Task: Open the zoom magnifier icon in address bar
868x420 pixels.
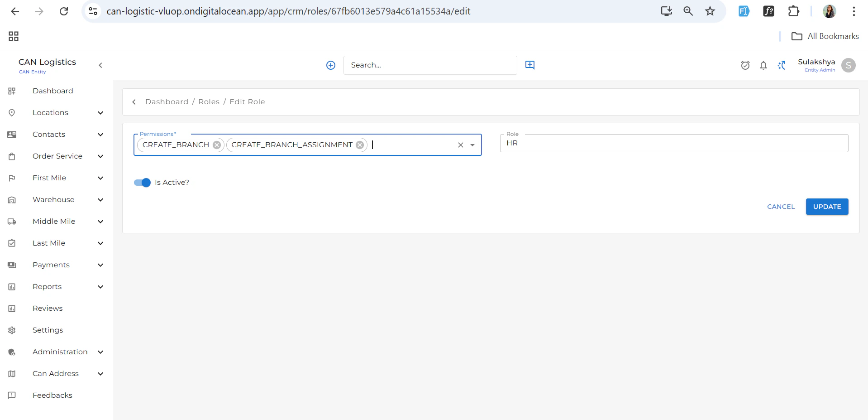Action: tap(688, 11)
